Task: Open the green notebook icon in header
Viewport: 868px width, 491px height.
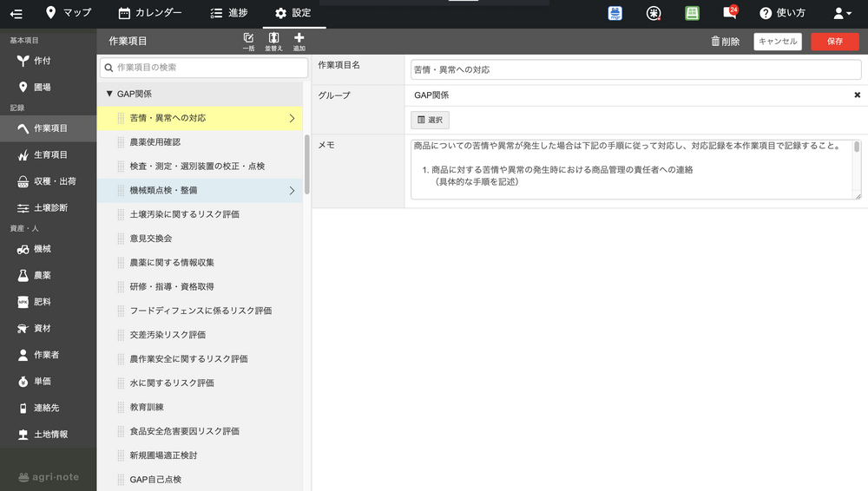Action: (x=692, y=13)
